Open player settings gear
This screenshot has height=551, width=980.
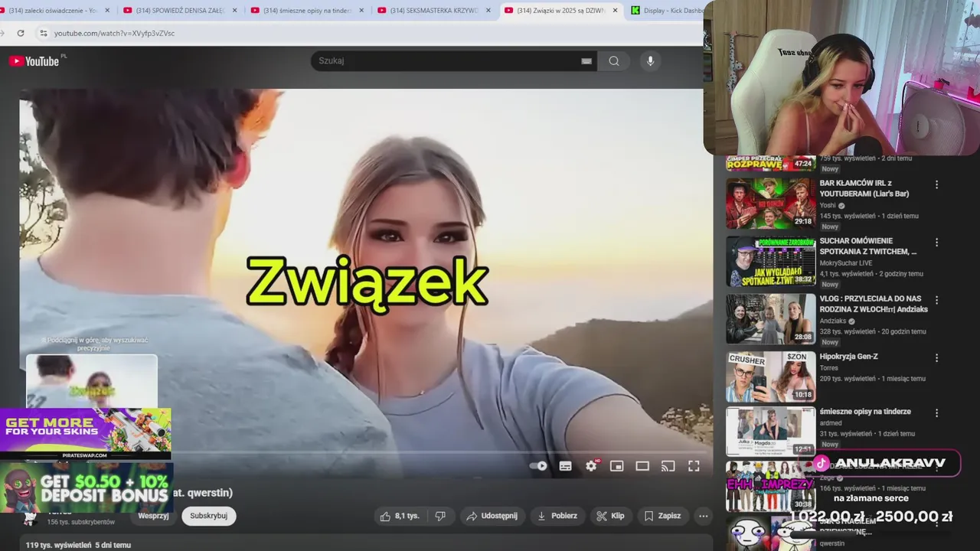(591, 465)
